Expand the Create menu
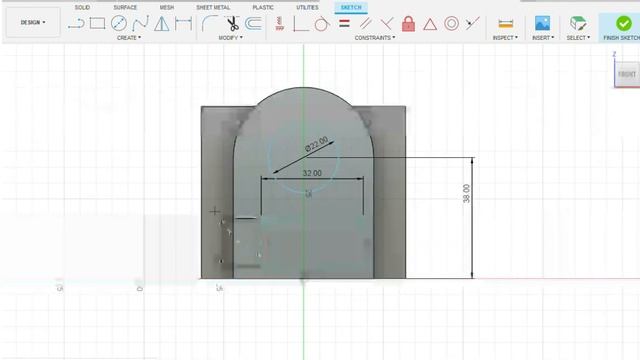The width and height of the screenshot is (640, 360). tap(129, 38)
